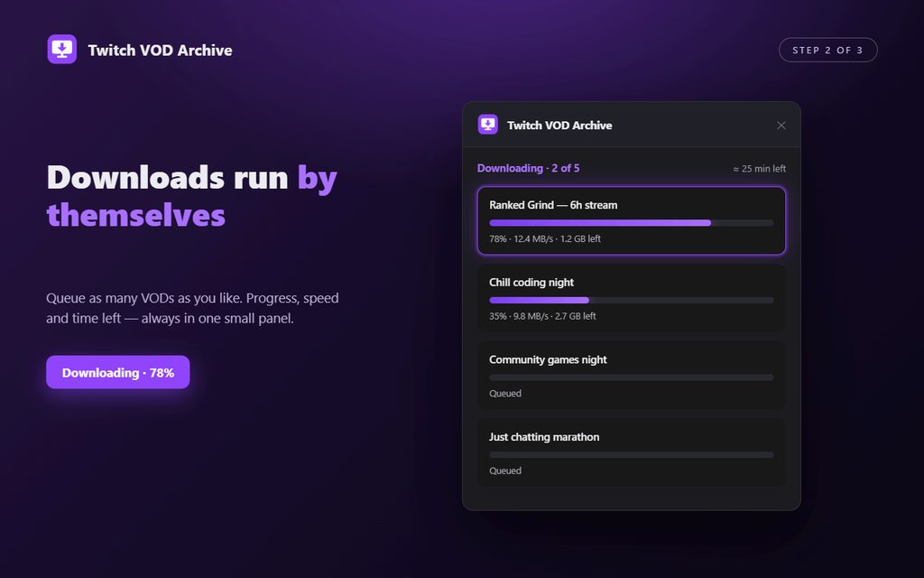Click the '78% · 12.4 MB/s · 1.2 GB left' stats
The width and height of the screenshot is (924, 578).
[x=544, y=238]
